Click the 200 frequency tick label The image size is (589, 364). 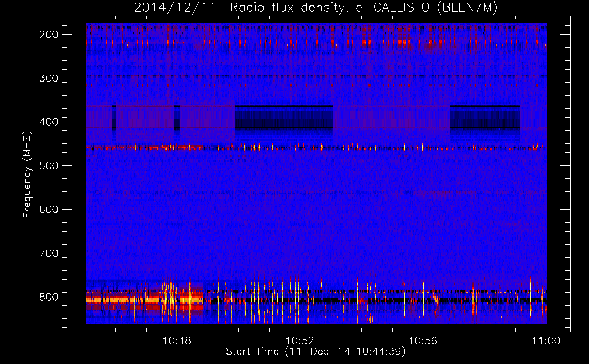coord(49,35)
